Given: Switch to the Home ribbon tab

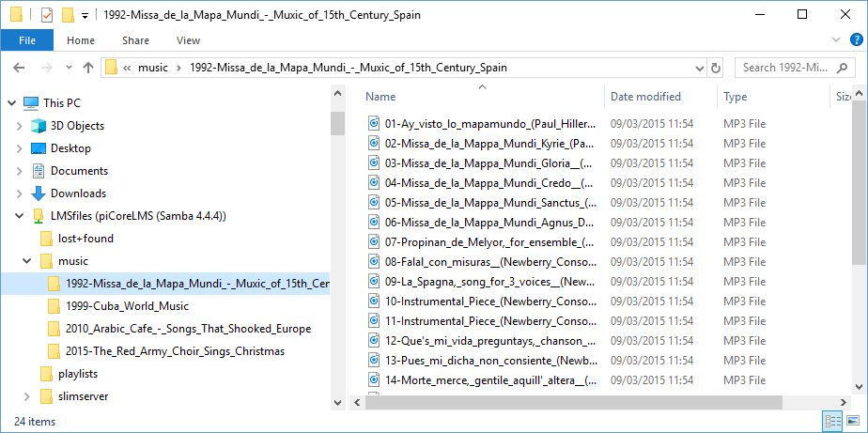Looking at the screenshot, I should (x=81, y=40).
